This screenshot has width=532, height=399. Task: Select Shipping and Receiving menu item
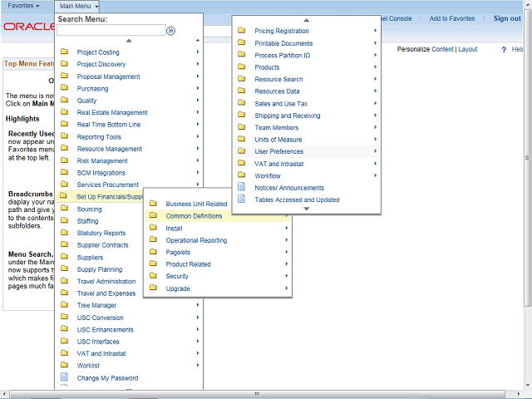click(288, 116)
